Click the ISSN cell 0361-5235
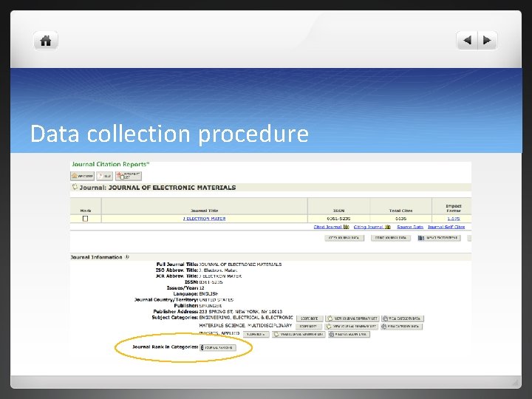The width and height of the screenshot is (532, 399). pos(338,219)
